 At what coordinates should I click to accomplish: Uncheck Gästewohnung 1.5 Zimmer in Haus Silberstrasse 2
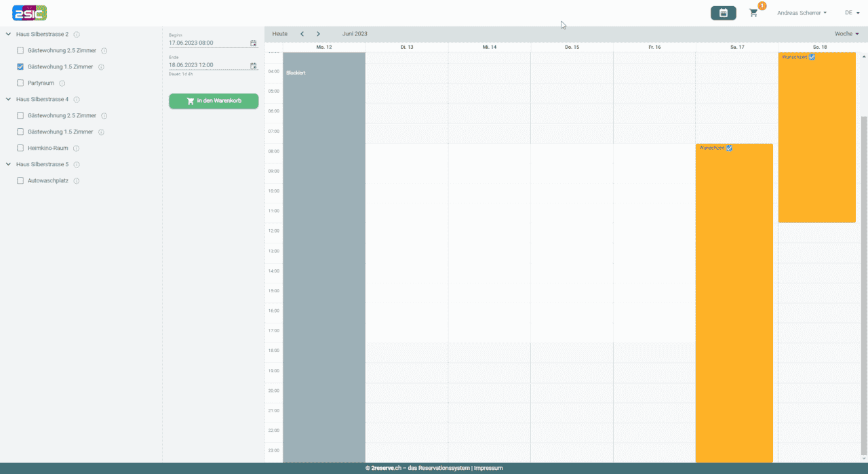click(x=20, y=67)
